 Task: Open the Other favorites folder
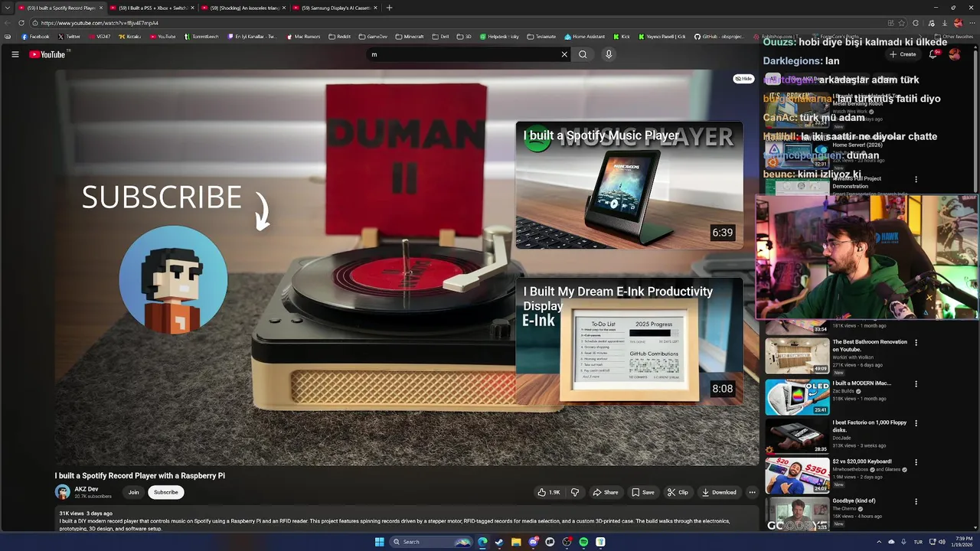[x=953, y=36]
